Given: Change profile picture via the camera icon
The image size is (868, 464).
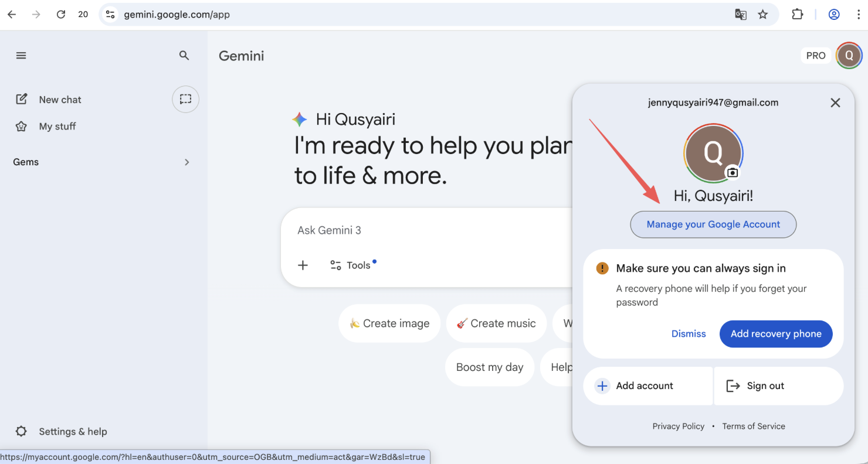Looking at the screenshot, I should point(732,173).
